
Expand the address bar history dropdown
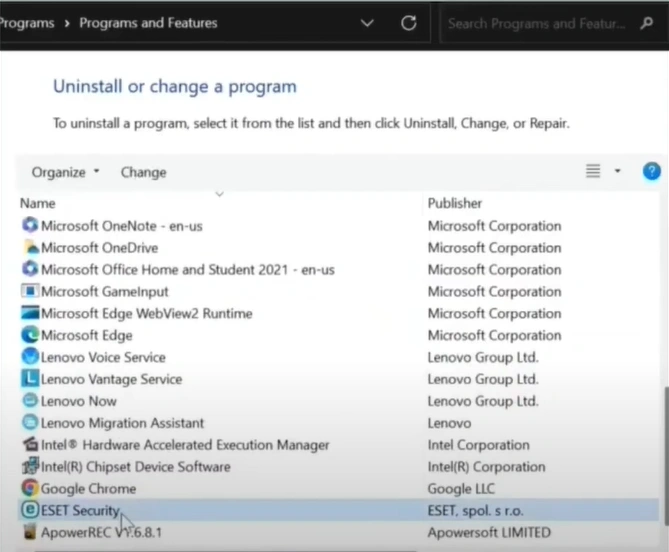[367, 23]
